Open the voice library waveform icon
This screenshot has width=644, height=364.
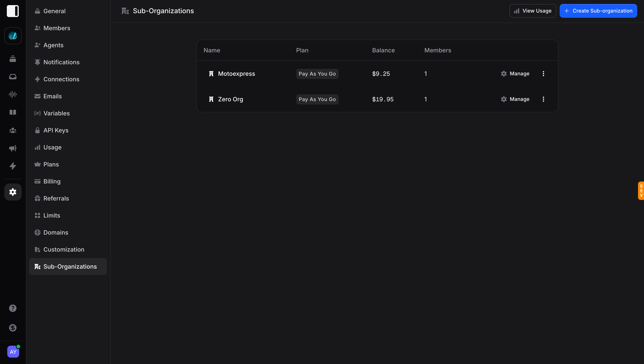(13, 94)
